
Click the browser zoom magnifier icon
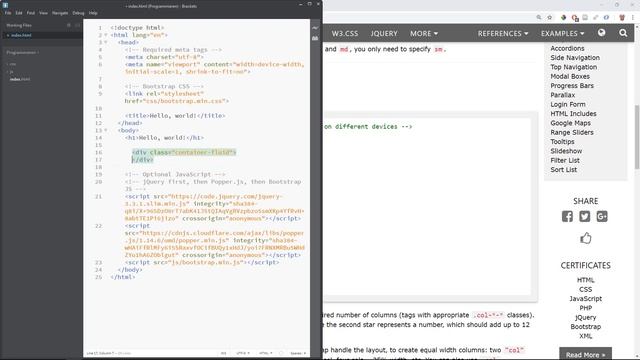(539, 18)
